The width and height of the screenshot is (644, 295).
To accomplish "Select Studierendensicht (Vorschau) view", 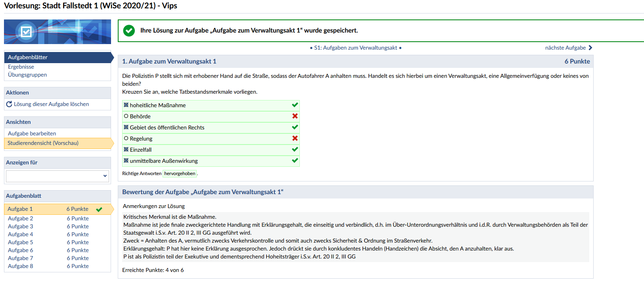I will (x=43, y=143).
